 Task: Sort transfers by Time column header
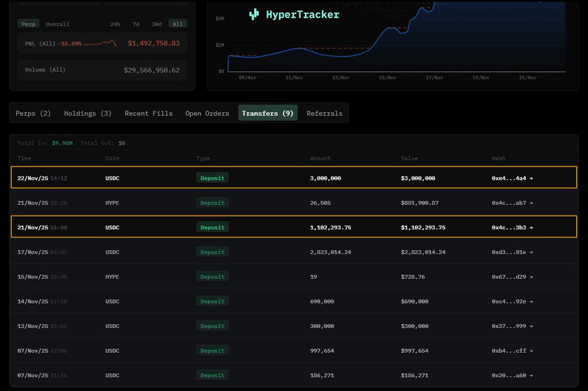coord(24,158)
